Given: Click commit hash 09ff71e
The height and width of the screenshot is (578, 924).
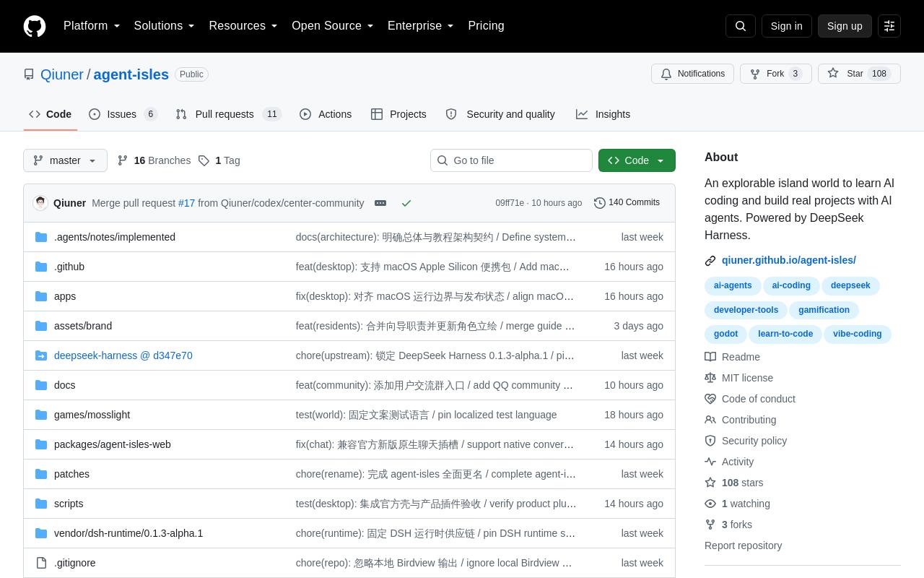Looking at the screenshot, I should 510,203.
